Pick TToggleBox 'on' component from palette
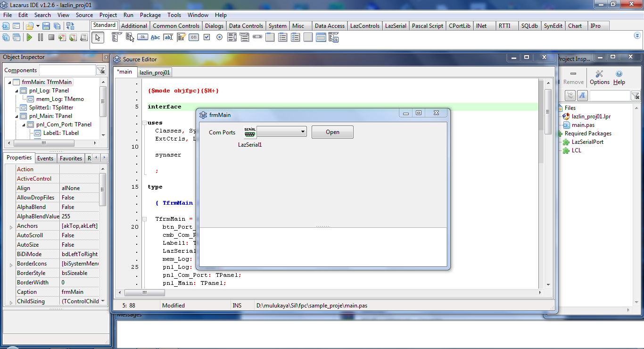Screen dimensions: 644x349 [x=194, y=37]
